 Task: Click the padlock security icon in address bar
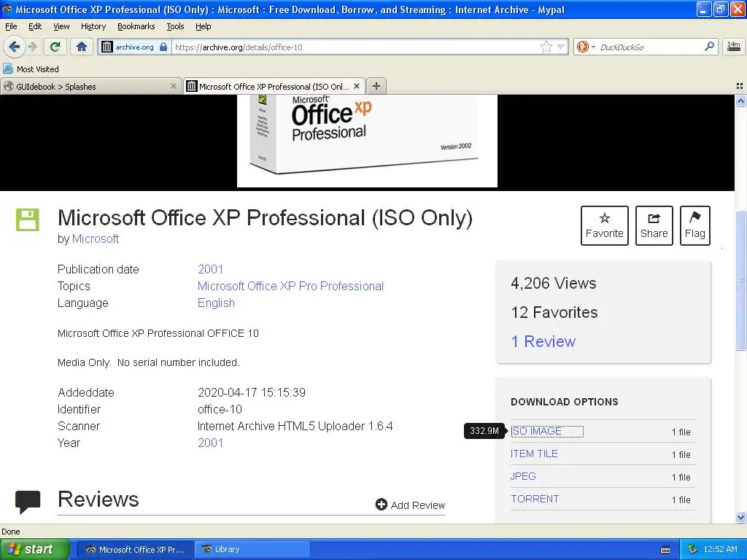163,47
